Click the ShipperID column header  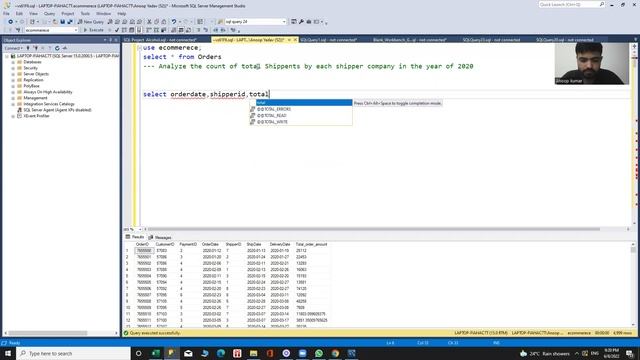tap(233, 244)
